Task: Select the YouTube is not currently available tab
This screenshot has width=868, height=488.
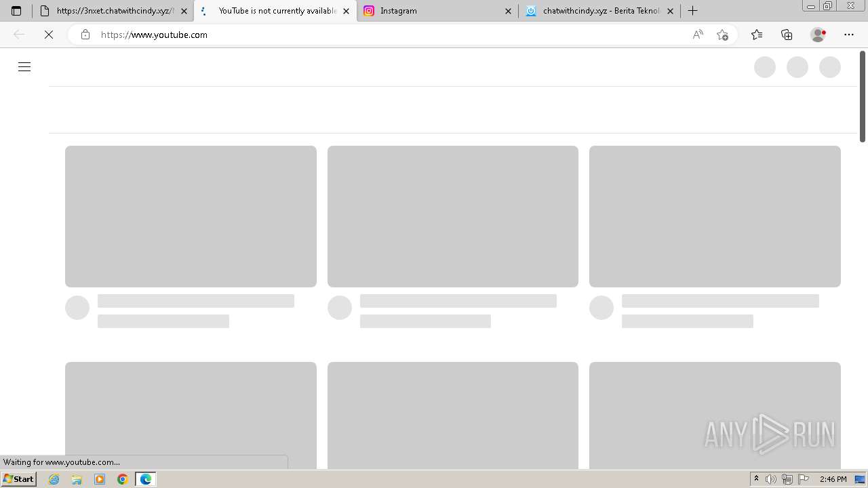Action: 275,11
